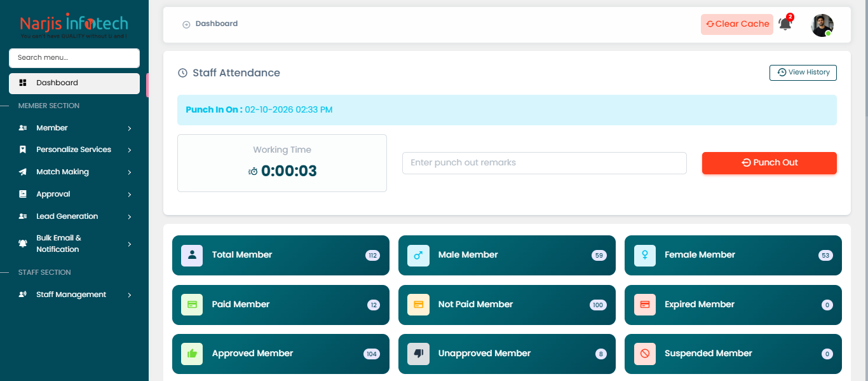
Task: Click the red notification count badge
Action: pos(790,17)
